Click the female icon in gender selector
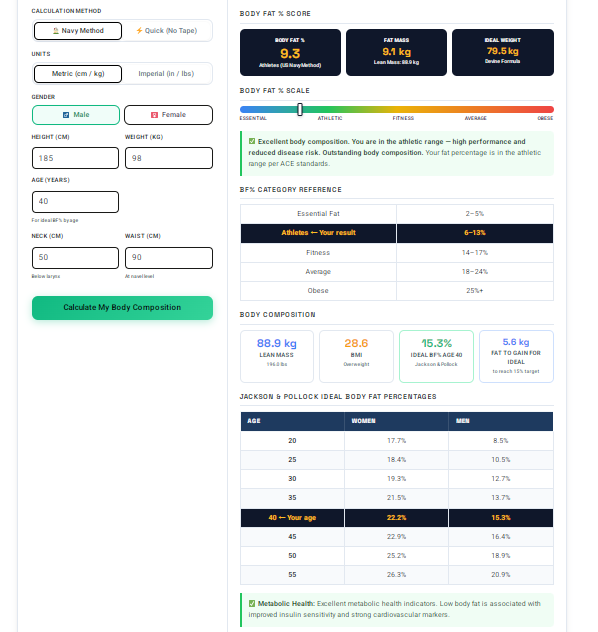Image resolution: width=598 pixels, height=632 pixels. point(154,115)
